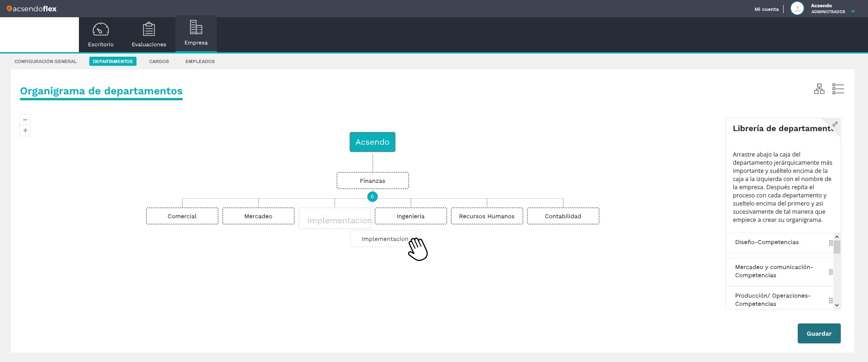Collapse Finanzas children with badge 6

372,196
